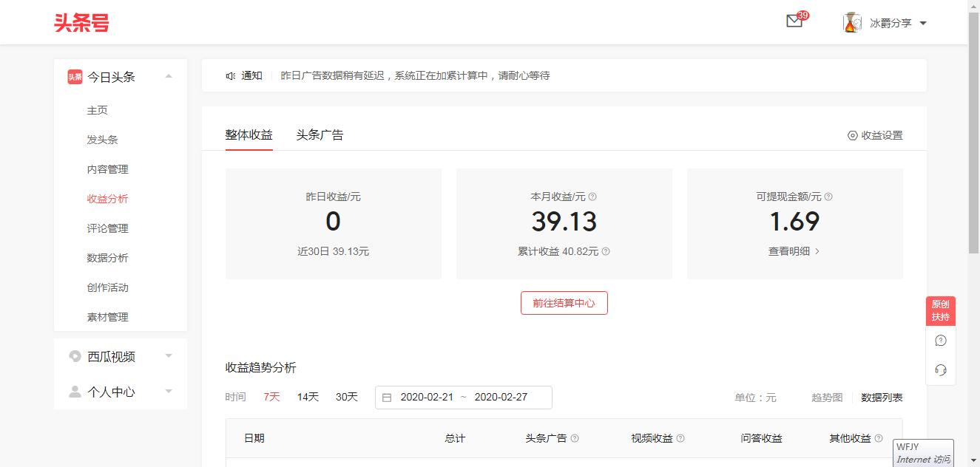Image resolution: width=980 pixels, height=467 pixels.
Task: Expand the 个人中心 sidebar section
Action: coord(168,392)
